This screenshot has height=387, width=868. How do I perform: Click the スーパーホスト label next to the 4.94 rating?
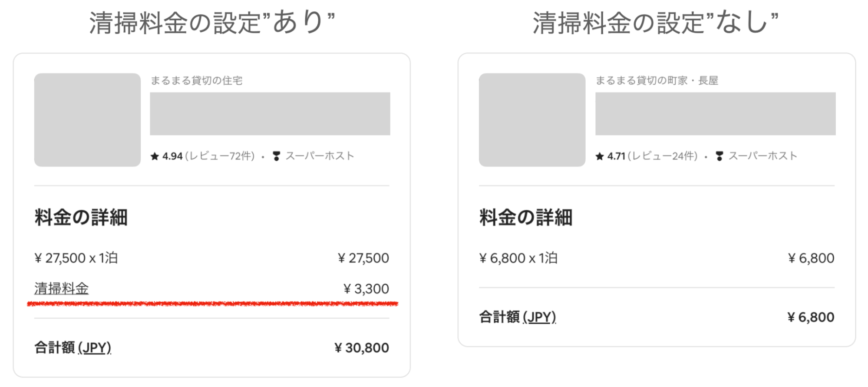[x=320, y=156]
